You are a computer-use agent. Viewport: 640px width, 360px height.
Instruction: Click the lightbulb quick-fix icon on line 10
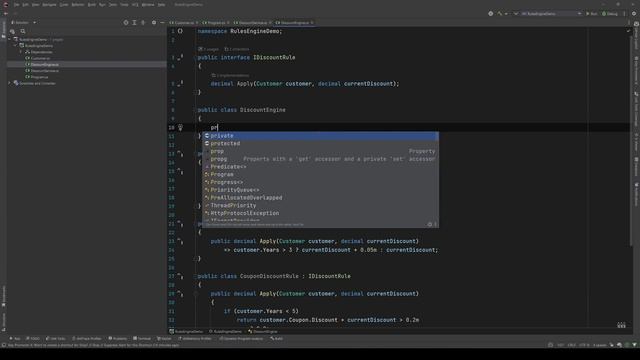[x=180, y=127]
